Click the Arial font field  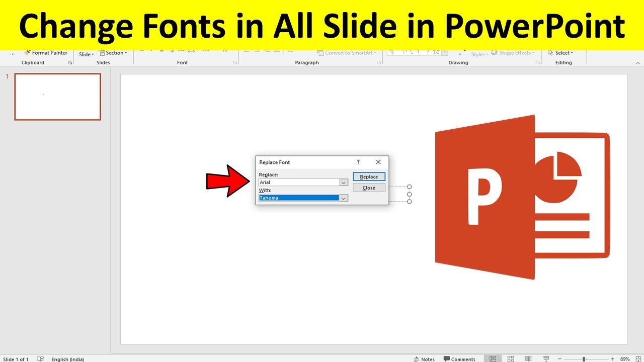299,183
